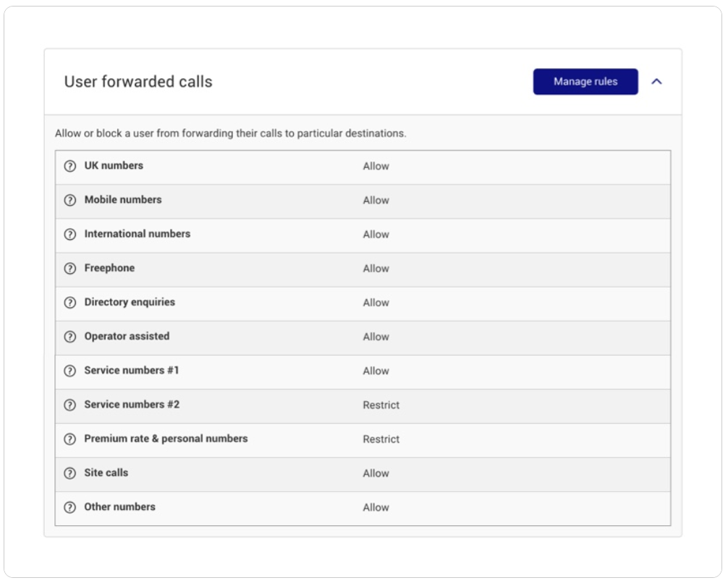Select the Site calls label

(106, 473)
